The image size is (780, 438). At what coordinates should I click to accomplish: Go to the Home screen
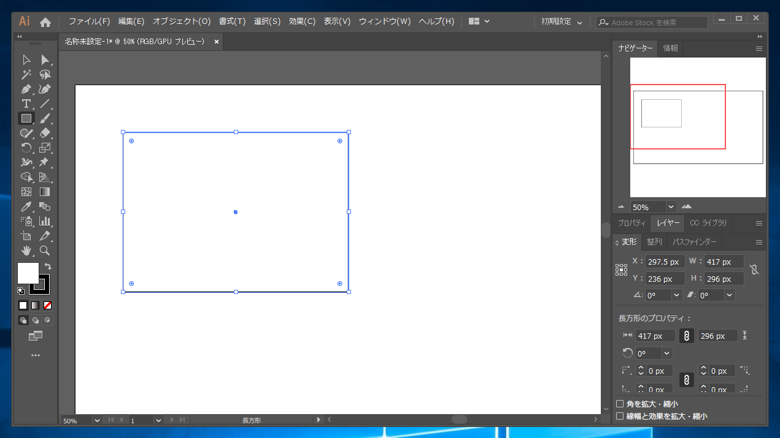[45, 22]
